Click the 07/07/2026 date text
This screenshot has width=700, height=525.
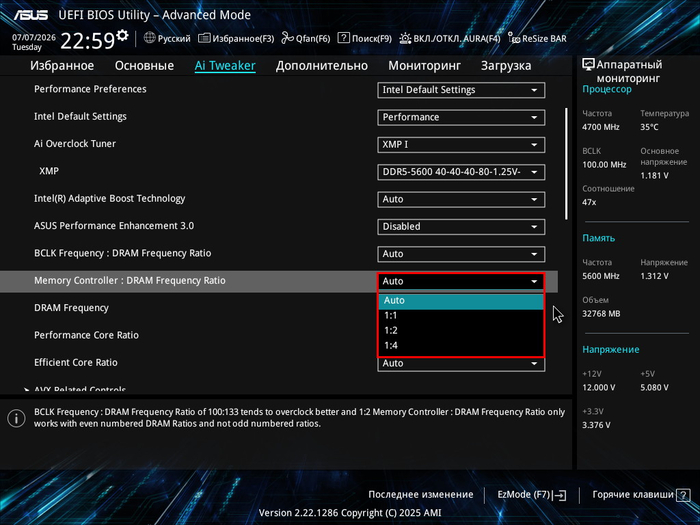pyautogui.click(x=34, y=38)
